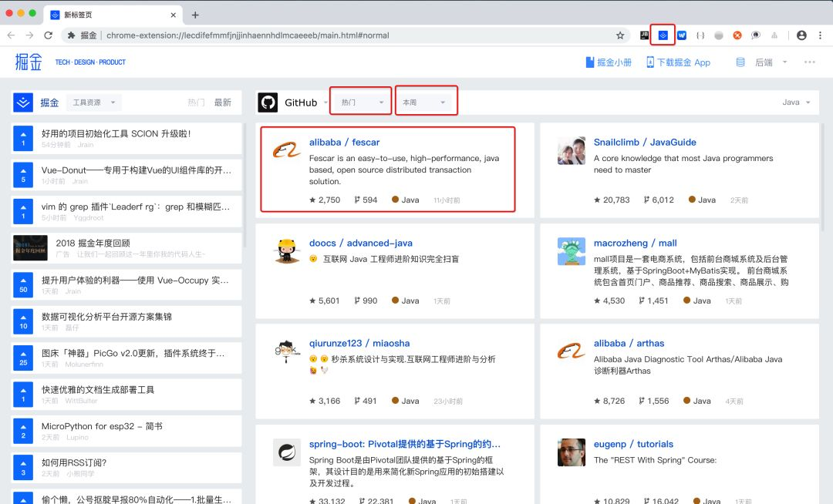Upvote the SCION project article
The height and width of the screenshot is (504, 833).
[23, 139]
